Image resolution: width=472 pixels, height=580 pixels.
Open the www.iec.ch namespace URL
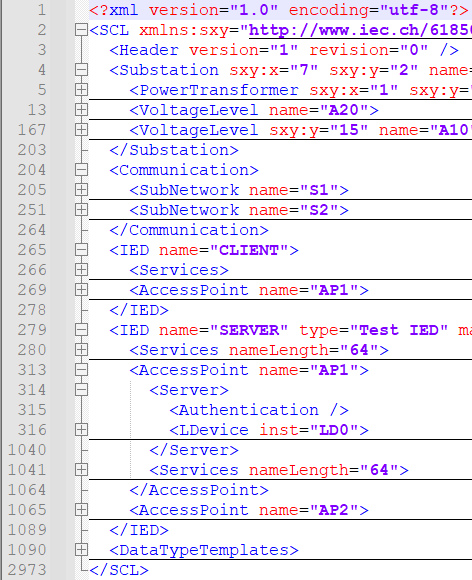point(360,30)
